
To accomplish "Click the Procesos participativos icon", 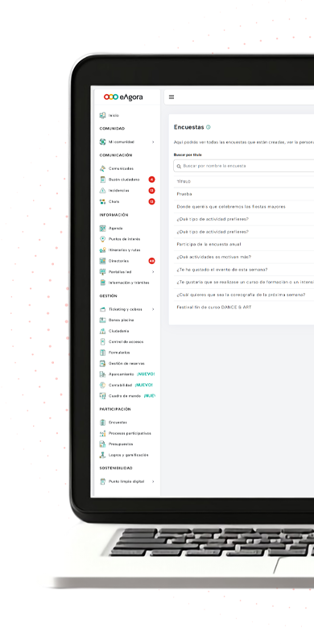I will pyautogui.click(x=103, y=433).
